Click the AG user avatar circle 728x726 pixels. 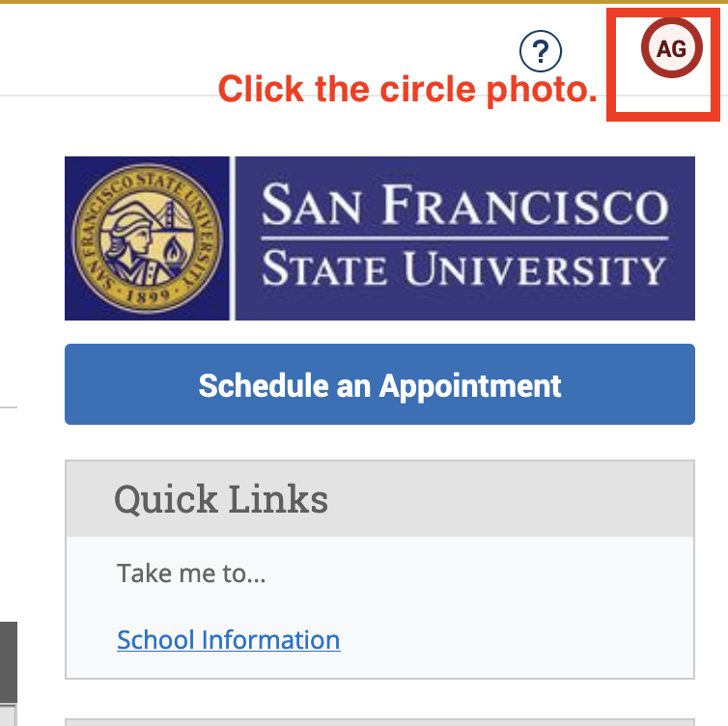[672, 48]
